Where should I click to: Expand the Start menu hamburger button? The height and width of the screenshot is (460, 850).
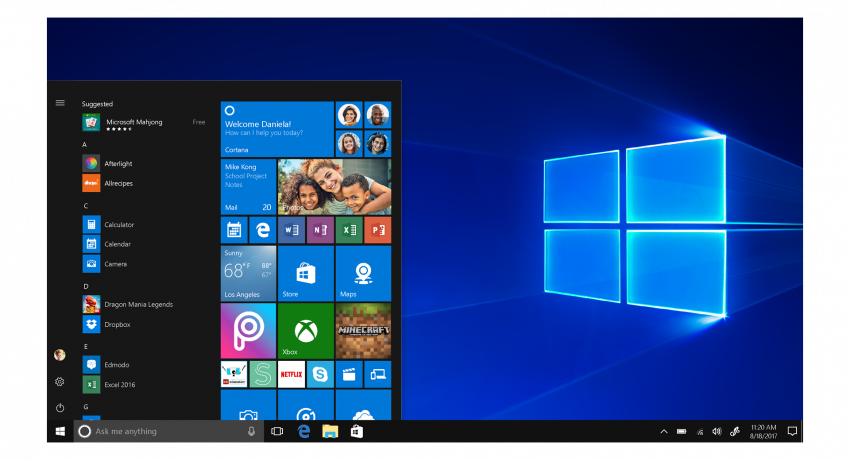[x=60, y=103]
